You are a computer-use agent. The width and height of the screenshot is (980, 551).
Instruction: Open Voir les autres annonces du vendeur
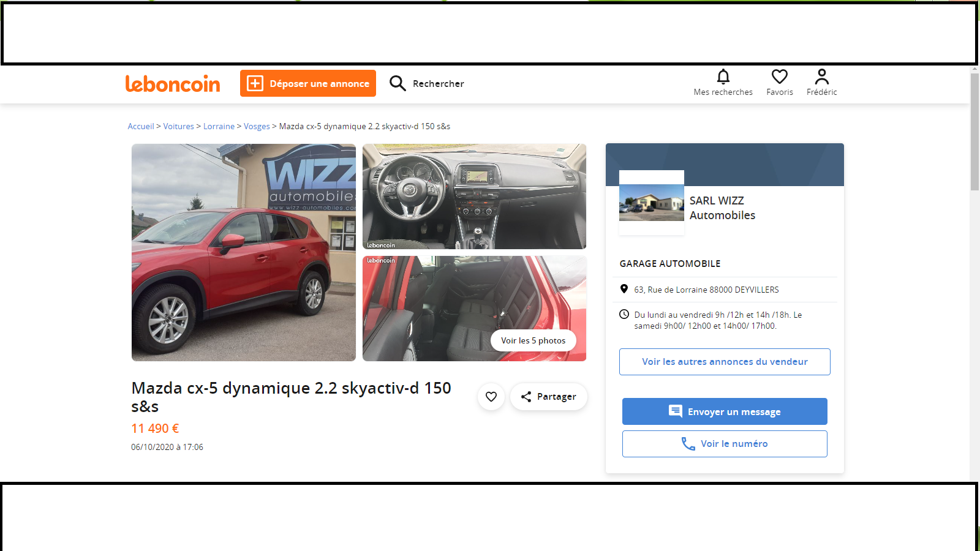[725, 362]
